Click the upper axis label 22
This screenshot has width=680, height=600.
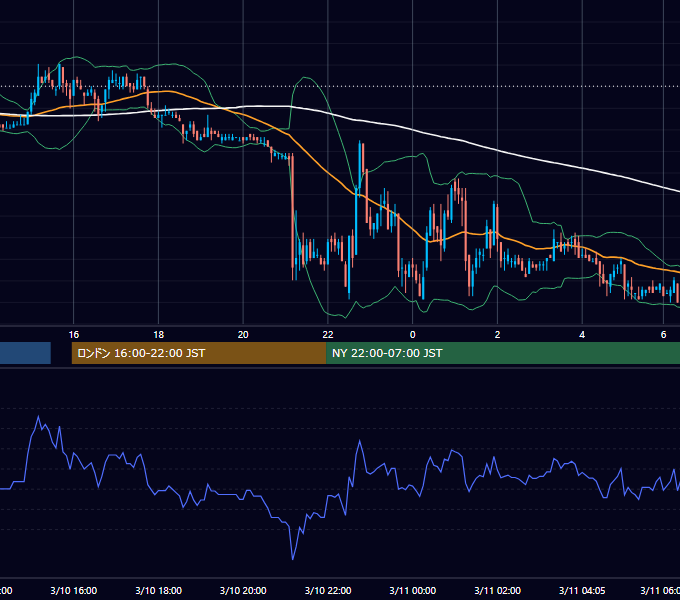click(x=328, y=335)
